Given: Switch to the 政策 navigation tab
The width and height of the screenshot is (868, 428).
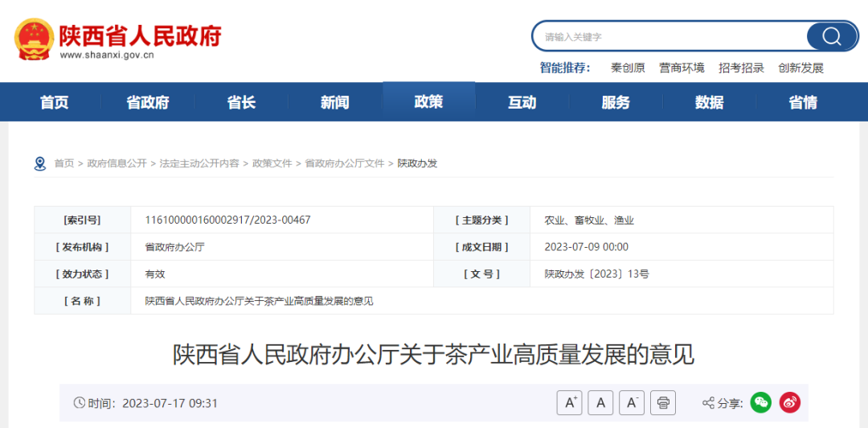Looking at the screenshot, I should coord(428,102).
